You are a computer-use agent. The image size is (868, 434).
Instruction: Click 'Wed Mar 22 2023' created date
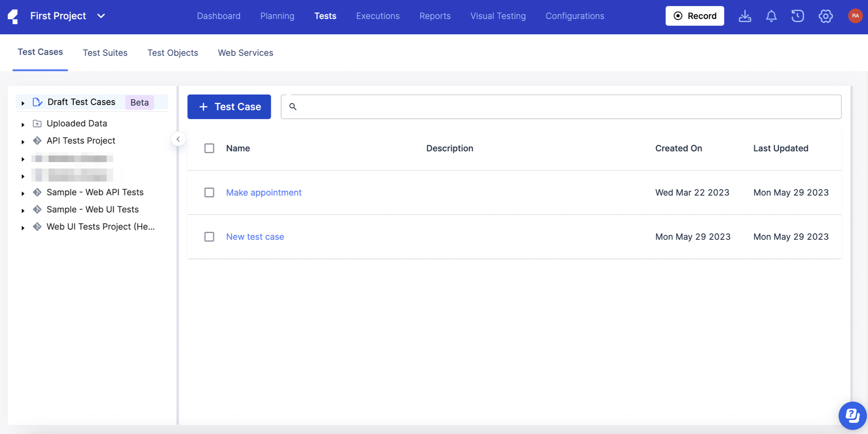coord(692,192)
